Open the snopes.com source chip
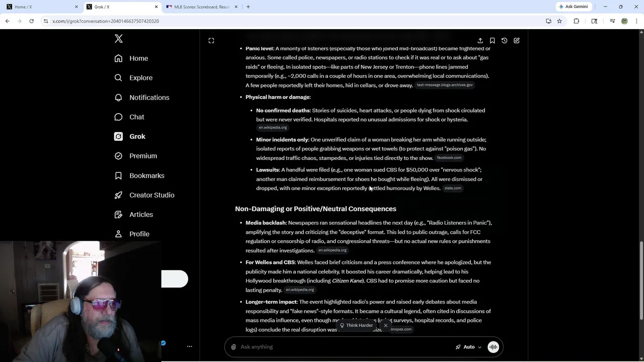 coord(401,329)
